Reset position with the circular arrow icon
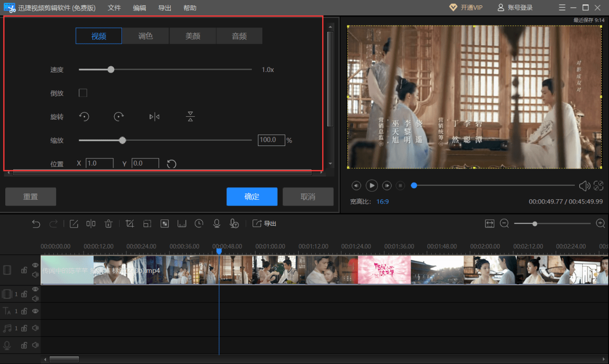Screen dimensions: 609x364 point(171,164)
